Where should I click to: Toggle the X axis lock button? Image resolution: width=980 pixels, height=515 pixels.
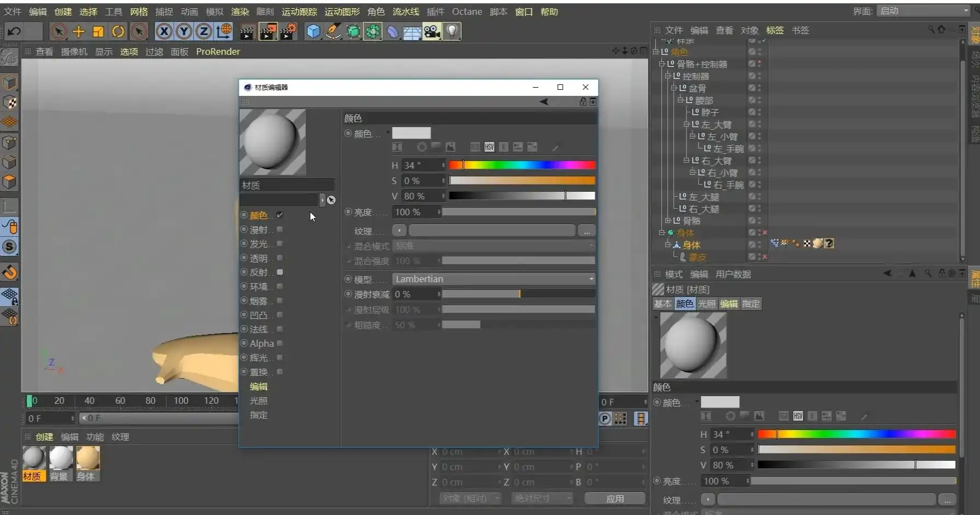click(x=163, y=31)
